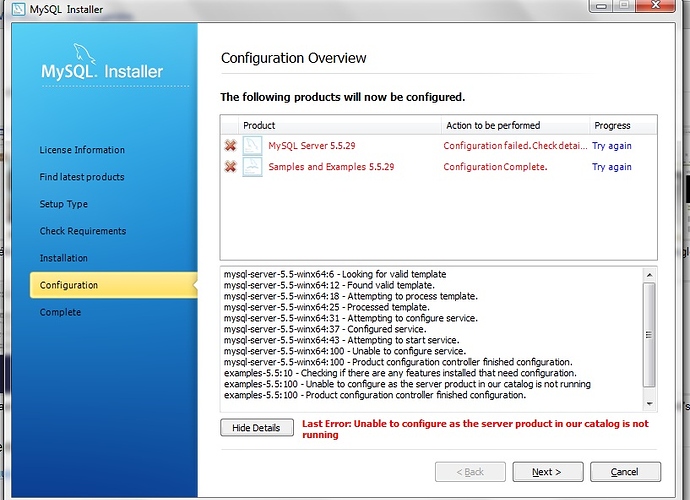
Task: Click the Progress column header
Action: click(623, 125)
